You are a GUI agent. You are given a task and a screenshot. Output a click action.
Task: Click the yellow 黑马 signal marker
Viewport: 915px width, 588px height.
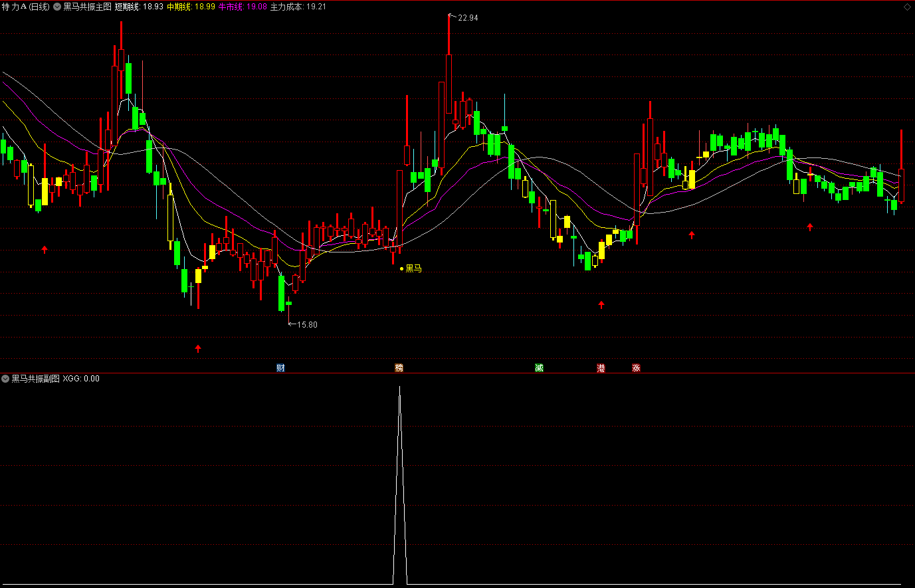pyautogui.click(x=411, y=268)
